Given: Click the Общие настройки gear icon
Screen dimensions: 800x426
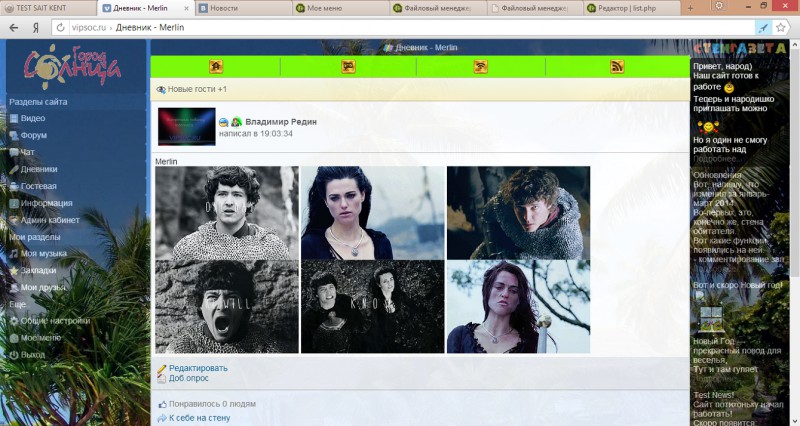Looking at the screenshot, I should (14, 321).
